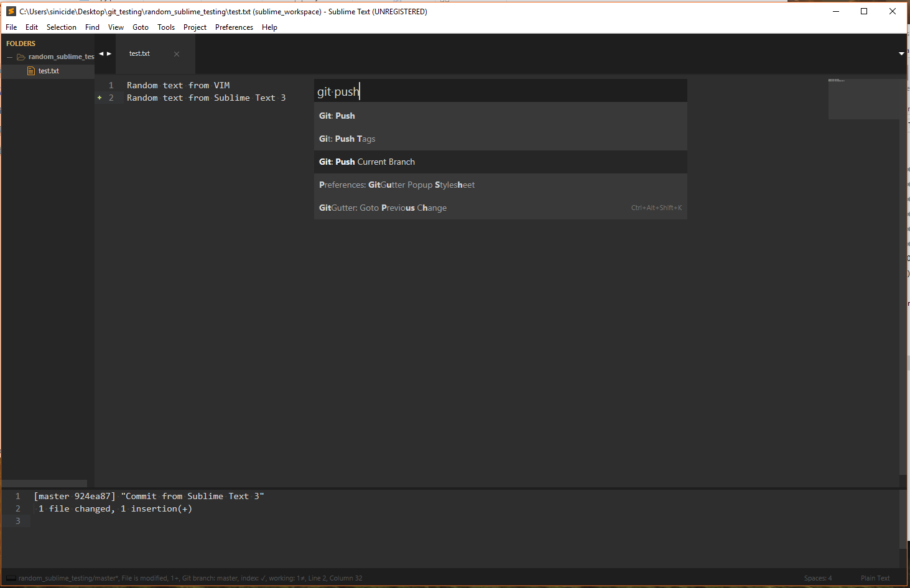Image resolution: width=910 pixels, height=588 pixels.
Task: Select GitGutter: Goto Previous Change
Action: [x=501, y=208]
